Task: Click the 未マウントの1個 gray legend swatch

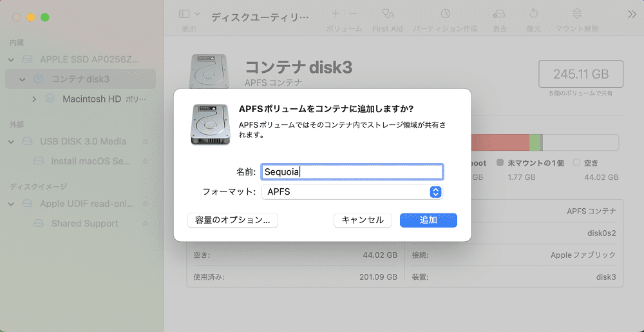Action: point(500,162)
